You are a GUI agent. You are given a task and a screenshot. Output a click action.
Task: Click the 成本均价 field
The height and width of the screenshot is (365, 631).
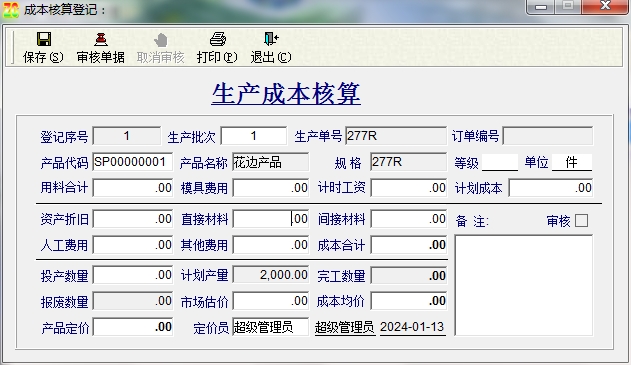(x=408, y=301)
